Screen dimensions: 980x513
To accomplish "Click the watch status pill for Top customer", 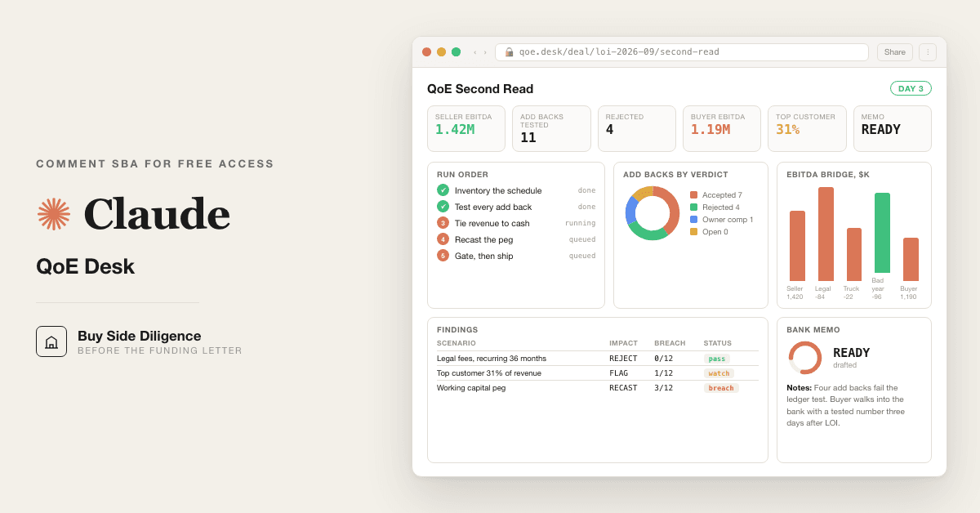I will 719,373.
